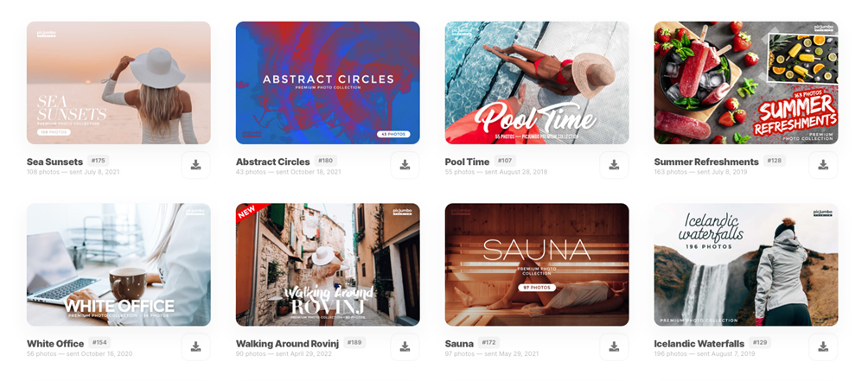868x381 pixels.
Task: Open the Abstract Circles cover thumbnail
Action: point(328,83)
